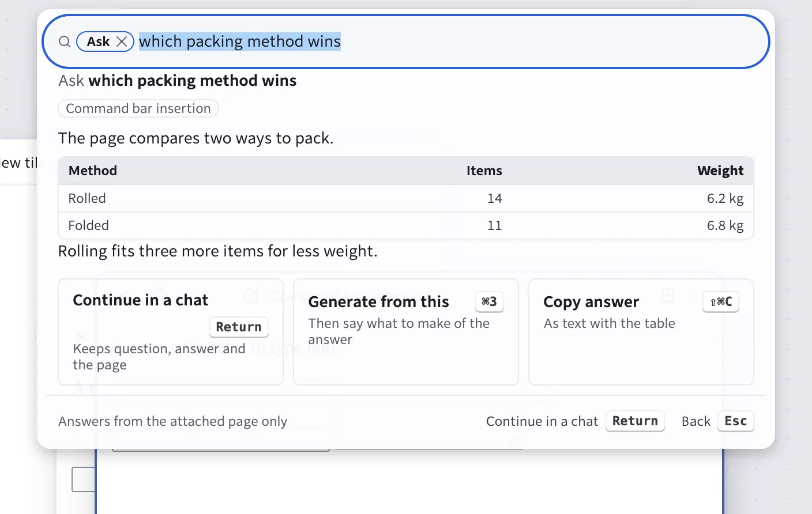Viewport: 812px width, 514px height.
Task: Click the Esc key button
Action: click(x=736, y=421)
